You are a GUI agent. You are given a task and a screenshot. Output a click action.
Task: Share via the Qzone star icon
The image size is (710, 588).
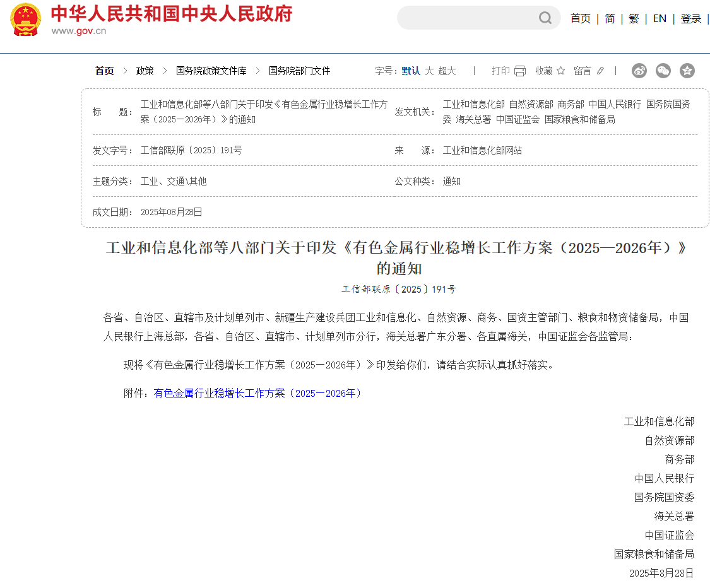coord(687,71)
